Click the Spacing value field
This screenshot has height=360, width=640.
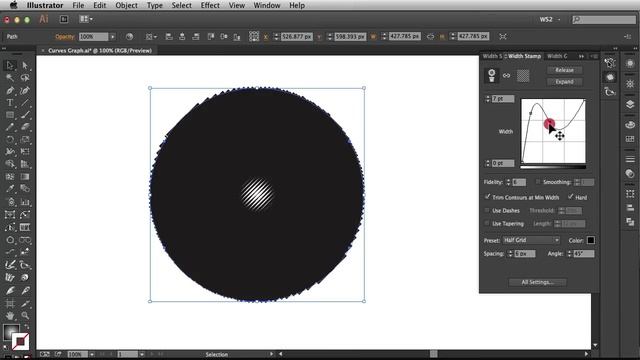524,253
